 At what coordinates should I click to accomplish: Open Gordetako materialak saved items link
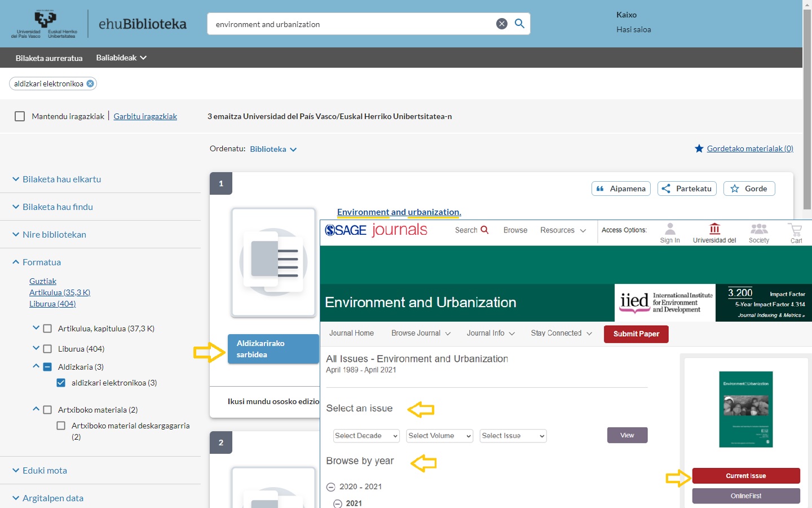point(749,148)
